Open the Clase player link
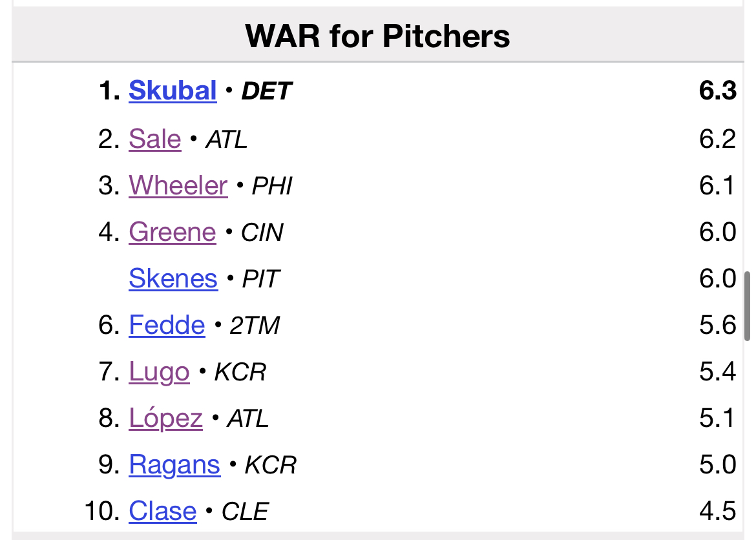Screen dimensions: 756x540 162,511
